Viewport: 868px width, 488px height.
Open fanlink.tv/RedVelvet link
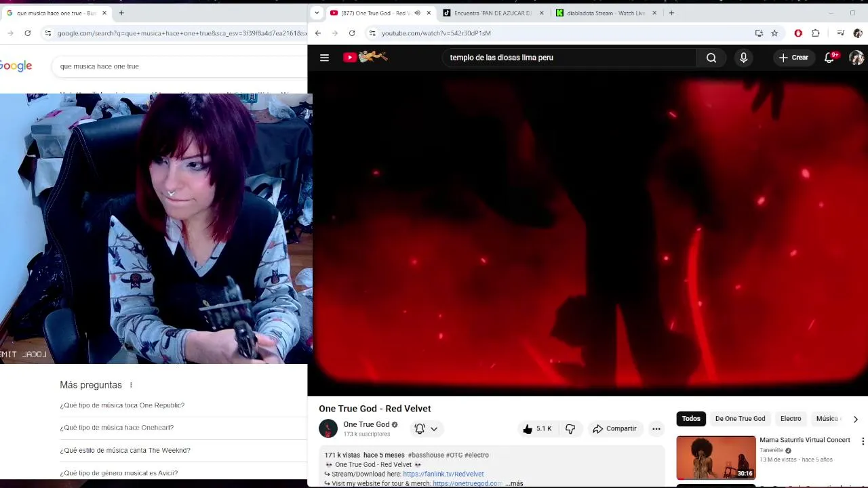coord(443,474)
